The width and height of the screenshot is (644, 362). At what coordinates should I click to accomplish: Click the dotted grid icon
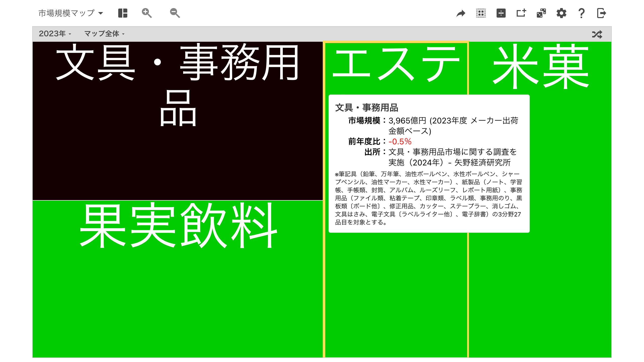click(481, 13)
